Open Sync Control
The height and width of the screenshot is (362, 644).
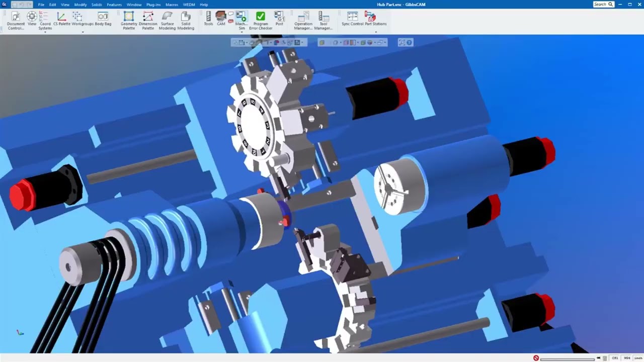[x=353, y=19]
